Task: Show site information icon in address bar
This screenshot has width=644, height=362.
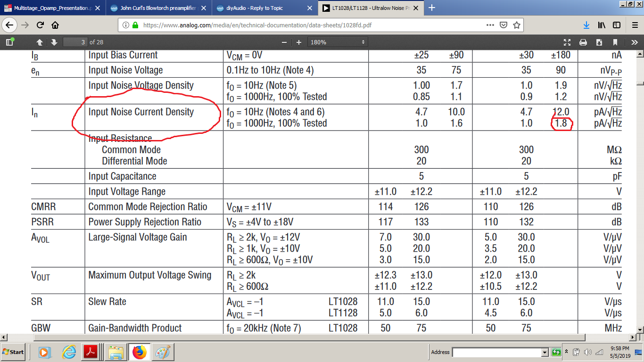Action: (126, 25)
